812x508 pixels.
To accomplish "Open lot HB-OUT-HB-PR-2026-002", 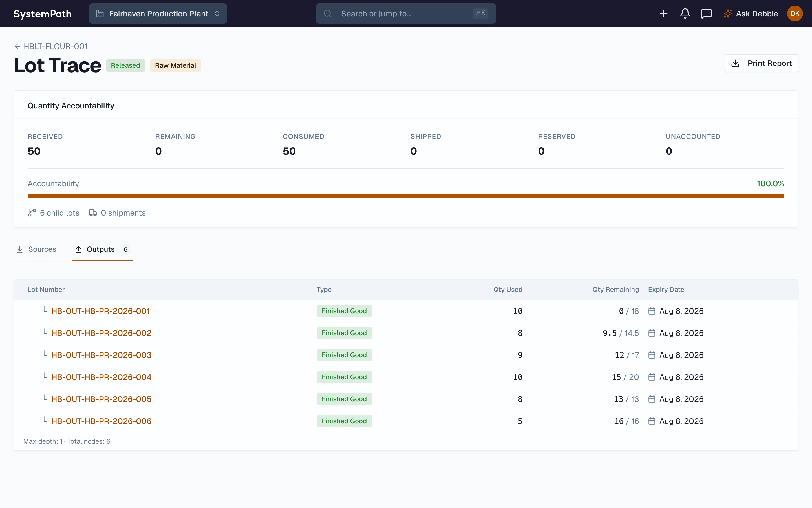I will [102, 333].
